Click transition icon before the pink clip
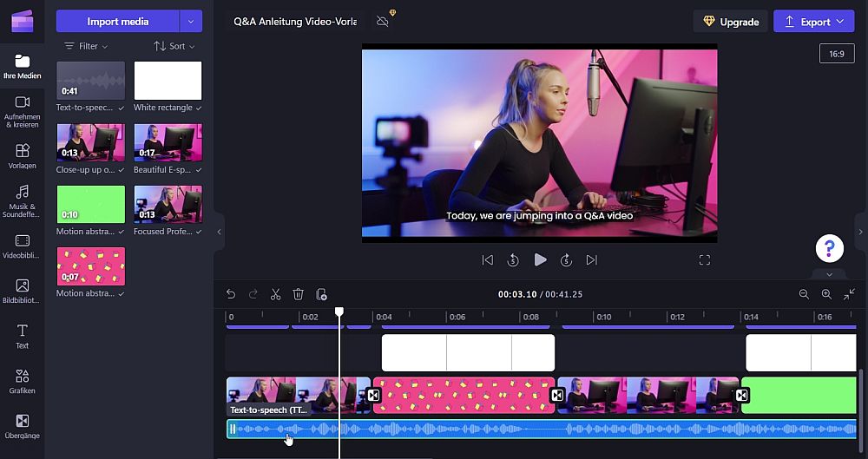The width and height of the screenshot is (868, 459). click(373, 396)
